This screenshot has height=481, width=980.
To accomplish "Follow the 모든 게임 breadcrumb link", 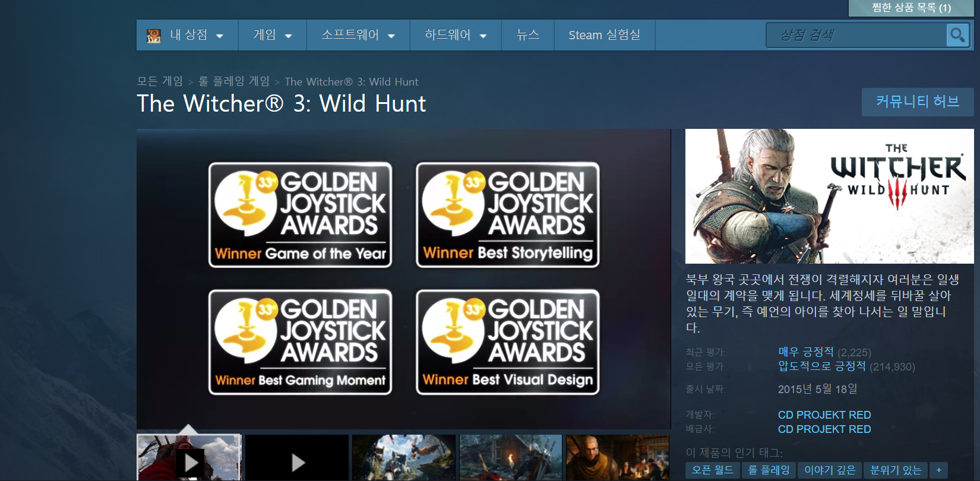I will (160, 81).
